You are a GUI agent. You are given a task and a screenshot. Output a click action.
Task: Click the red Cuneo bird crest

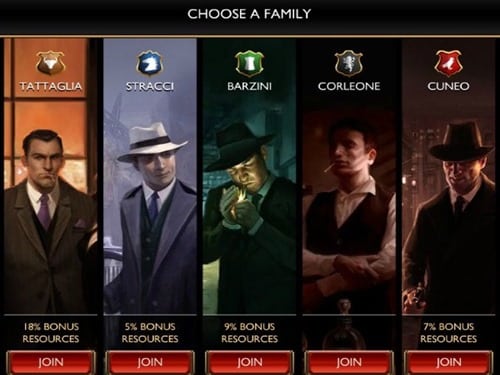click(x=448, y=63)
